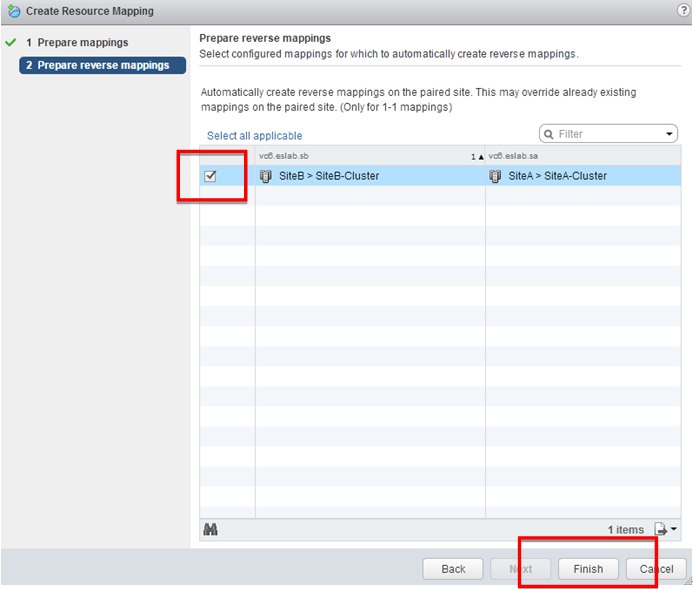Cancel the resource mapping wizard

pos(657,568)
